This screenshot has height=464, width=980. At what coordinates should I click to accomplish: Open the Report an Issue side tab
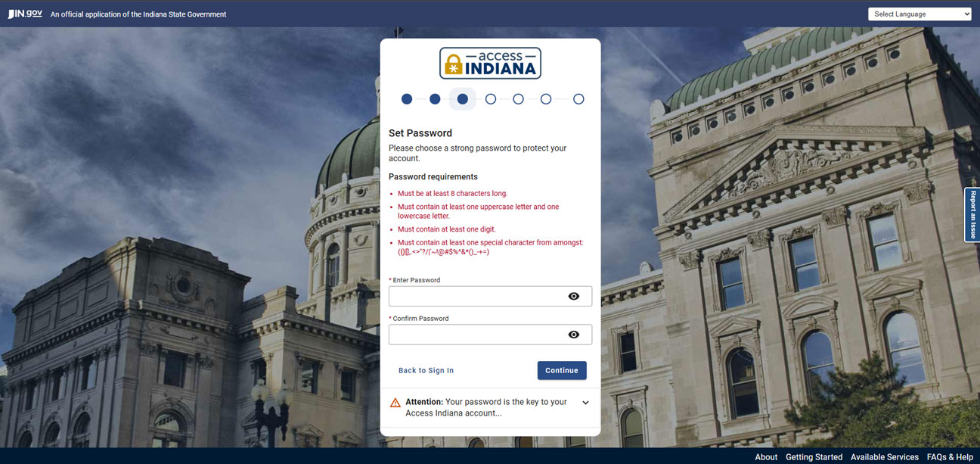972,215
